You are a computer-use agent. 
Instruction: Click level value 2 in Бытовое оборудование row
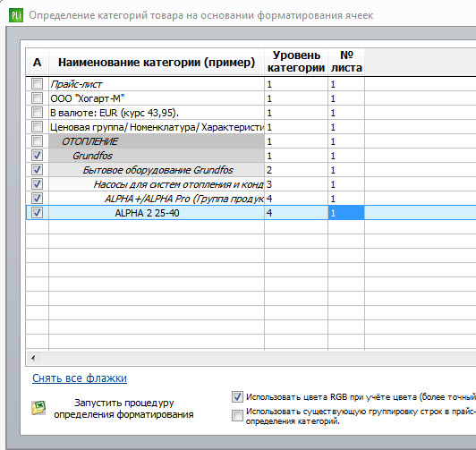point(296,170)
